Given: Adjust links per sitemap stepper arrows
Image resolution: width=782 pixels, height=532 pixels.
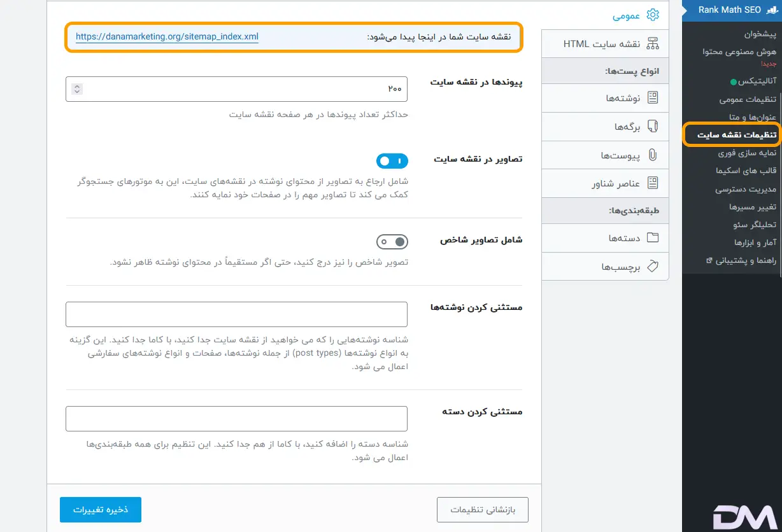Looking at the screenshot, I should click(77, 89).
